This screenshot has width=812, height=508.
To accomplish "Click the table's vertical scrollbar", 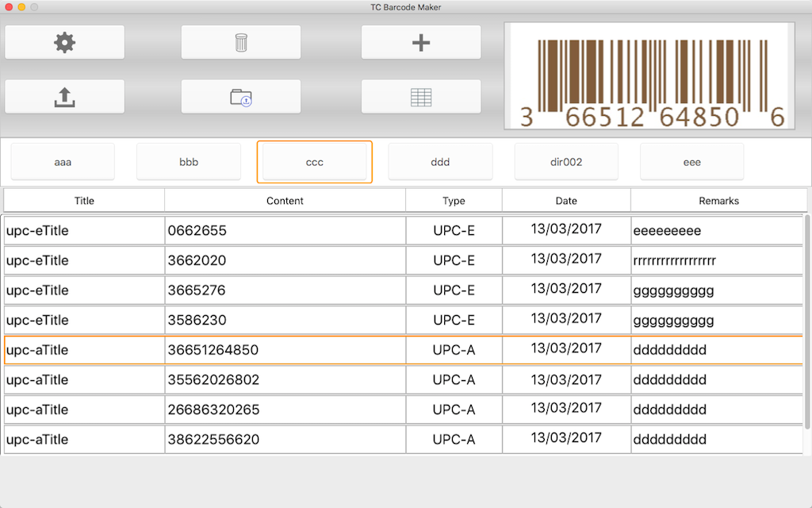I will pos(807,321).
